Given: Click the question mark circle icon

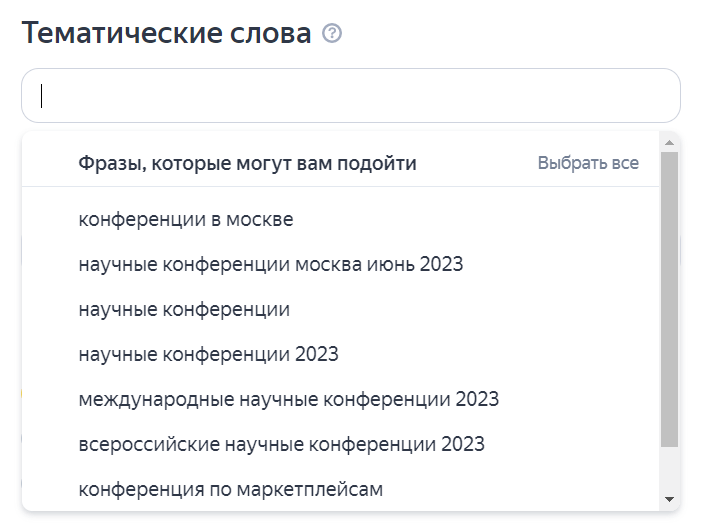Looking at the screenshot, I should tap(332, 34).
